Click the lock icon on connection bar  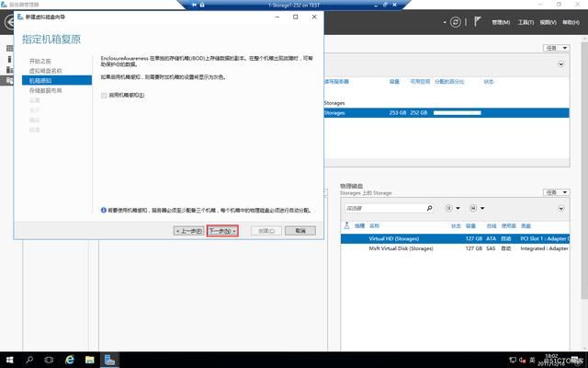(x=202, y=5)
